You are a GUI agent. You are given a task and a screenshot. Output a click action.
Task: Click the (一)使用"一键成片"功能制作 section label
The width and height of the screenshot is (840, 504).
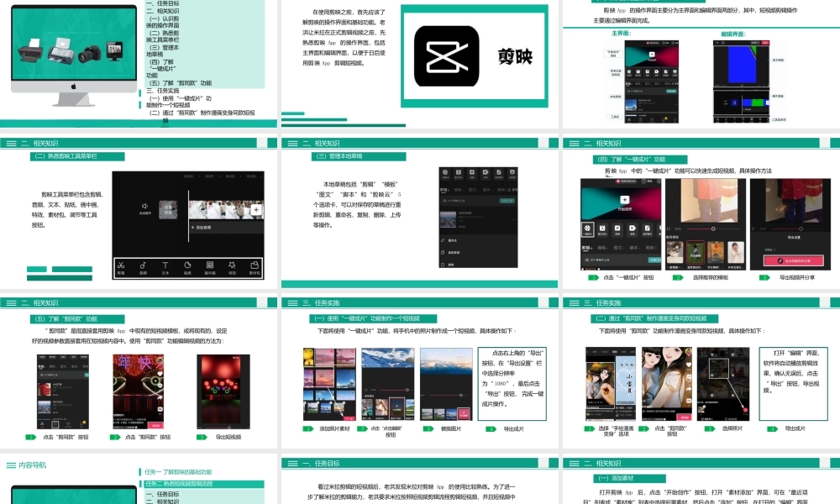pyautogui.click(x=373, y=318)
